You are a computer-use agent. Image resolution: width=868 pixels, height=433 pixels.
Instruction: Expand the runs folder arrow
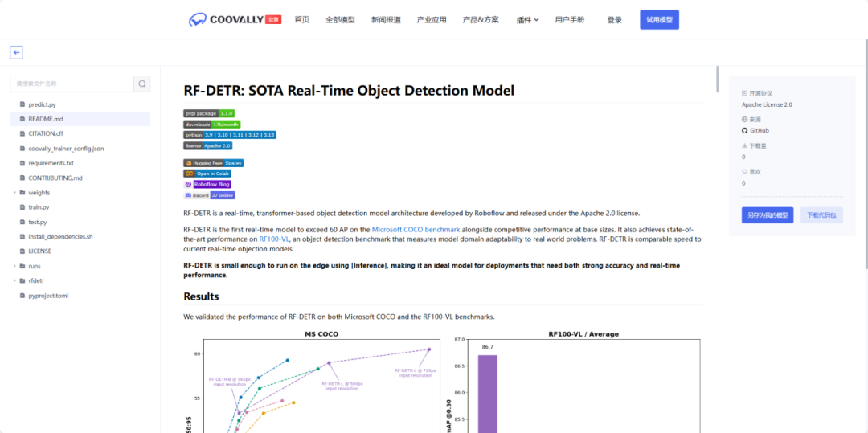[14, 266]
